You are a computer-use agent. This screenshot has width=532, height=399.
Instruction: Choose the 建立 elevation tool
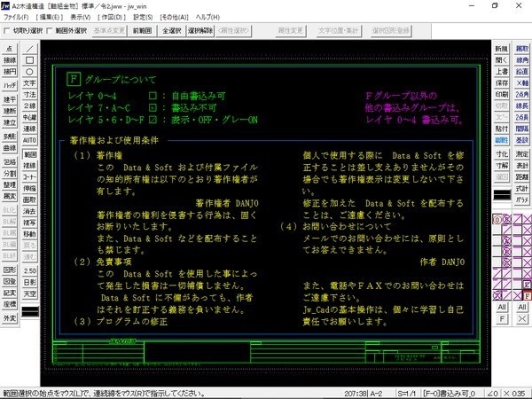pyautogui.click(x=10, y=122)
